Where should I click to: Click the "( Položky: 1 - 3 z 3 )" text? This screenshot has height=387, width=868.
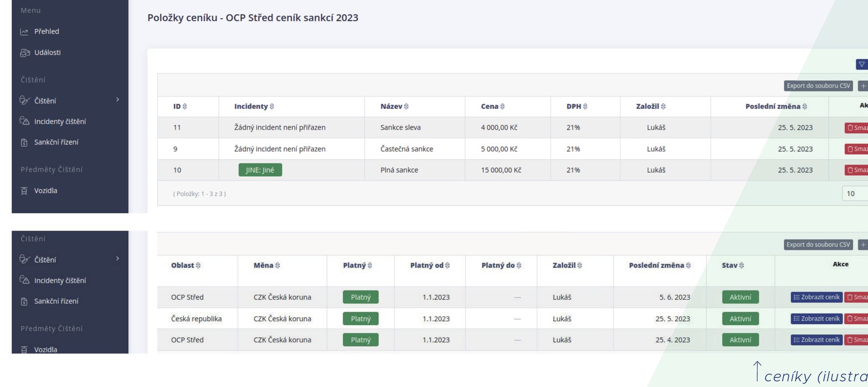click(200, 193)
